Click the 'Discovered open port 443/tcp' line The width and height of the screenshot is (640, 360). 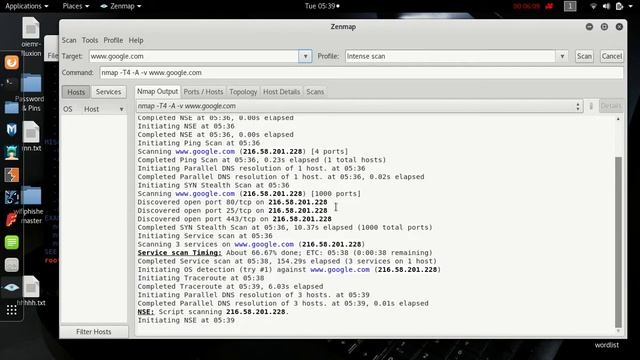[x=234, y=219]
